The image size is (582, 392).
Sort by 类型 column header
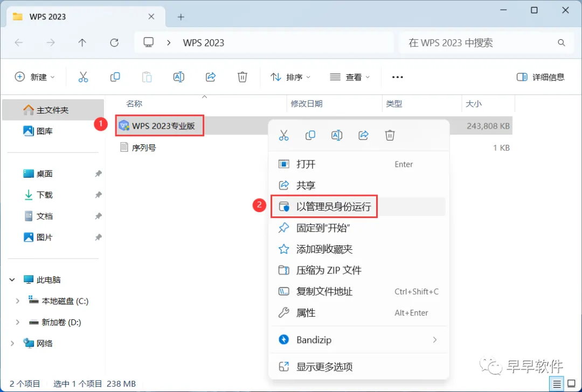click(x=394, y=103)
